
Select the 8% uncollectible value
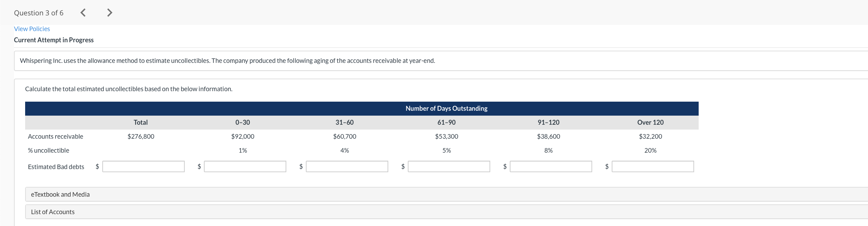tap(549, 151)
